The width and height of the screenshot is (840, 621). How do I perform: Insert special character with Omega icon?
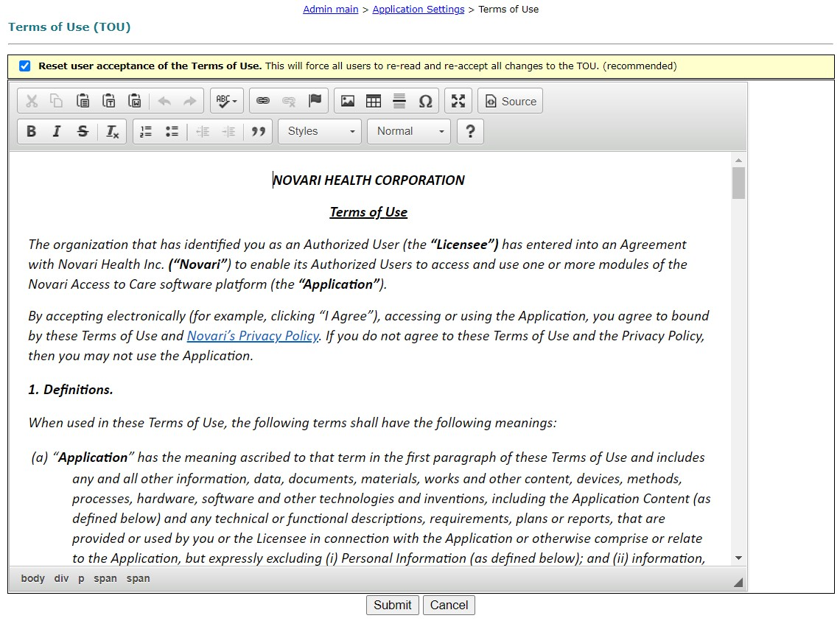click(x=425, y=101)
